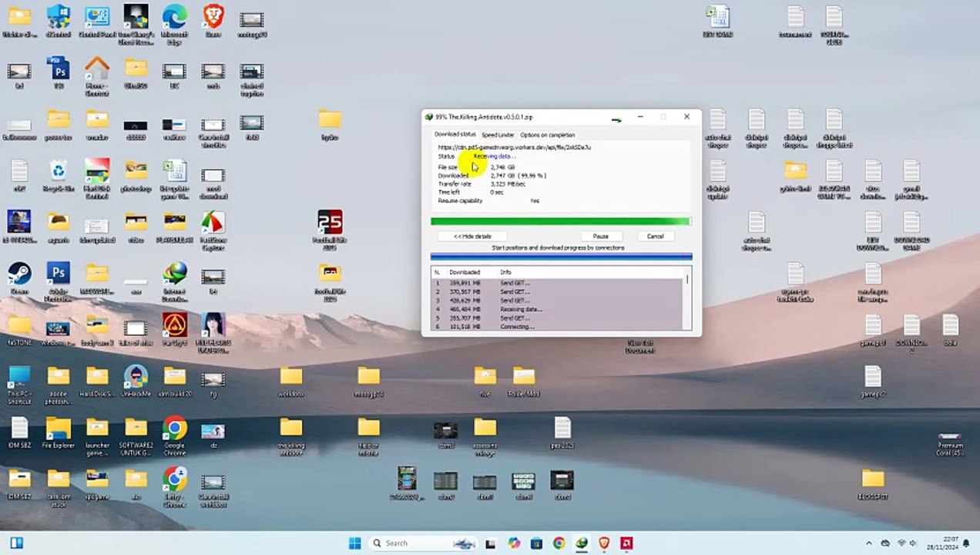Open the Options on completion tab

tap(547, 135)
